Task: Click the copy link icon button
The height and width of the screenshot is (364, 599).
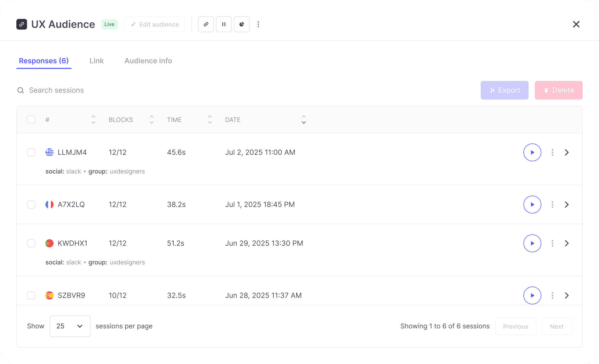Action: (206, 24)
